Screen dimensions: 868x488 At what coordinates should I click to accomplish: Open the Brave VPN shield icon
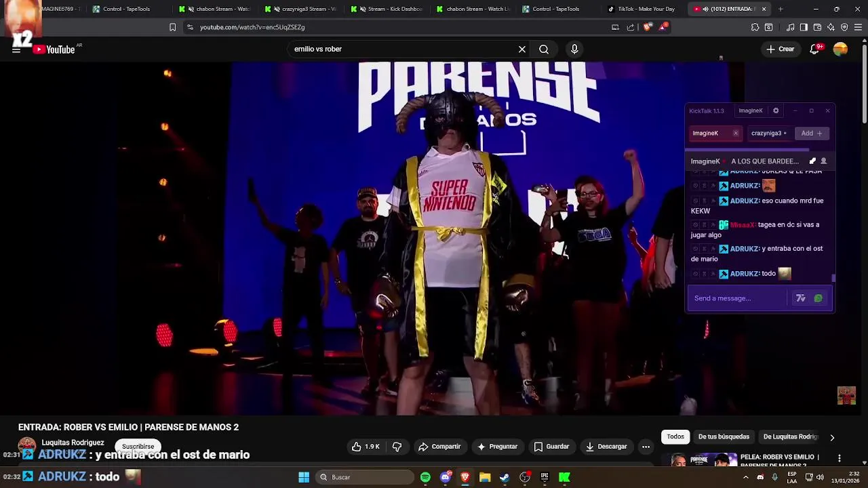pyautogui.click(x=844, y=27)
